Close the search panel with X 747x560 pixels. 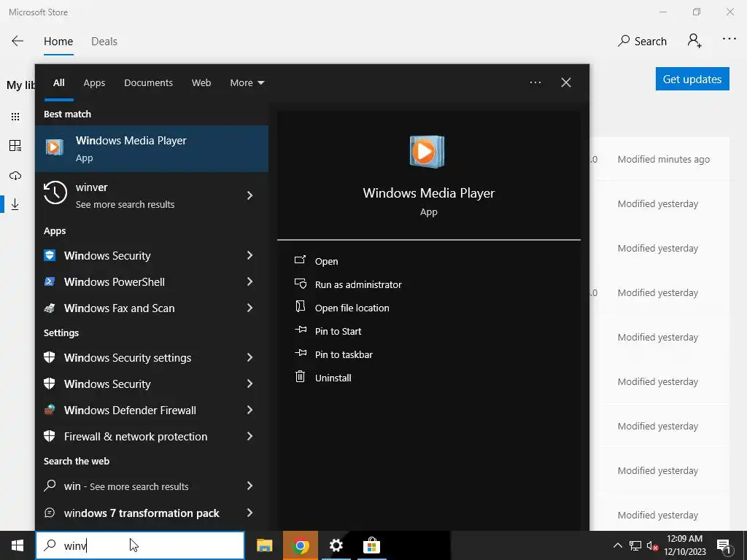[x=566, y=82]
